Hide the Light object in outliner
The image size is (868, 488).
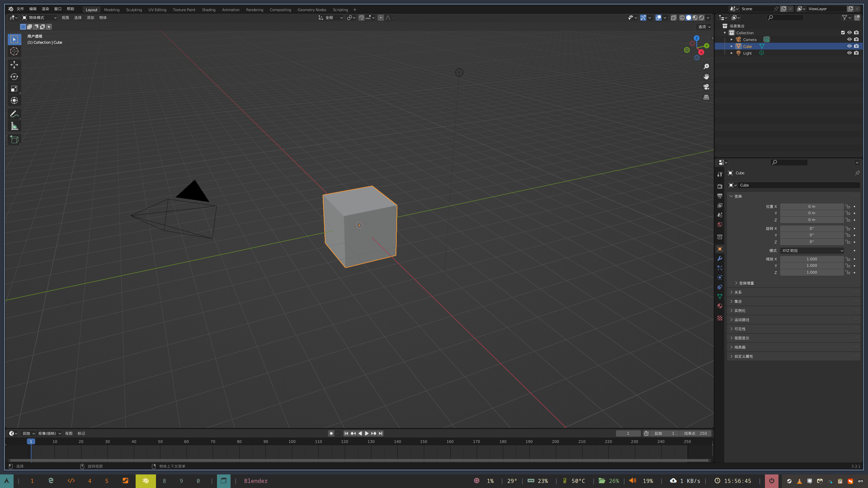coord(849,53)
